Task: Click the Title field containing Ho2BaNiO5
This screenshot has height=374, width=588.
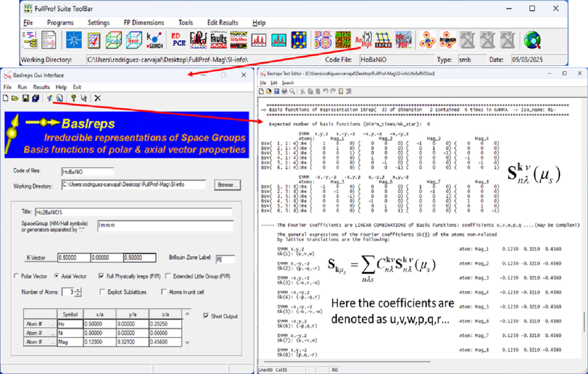Action: pyautogui.click(x=133, y=212)
